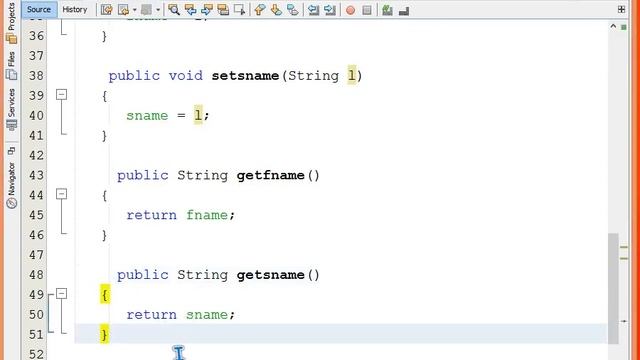640x360 pixels.
Task: Click the vertical scrollbar thumb
Action: point(613,289)
